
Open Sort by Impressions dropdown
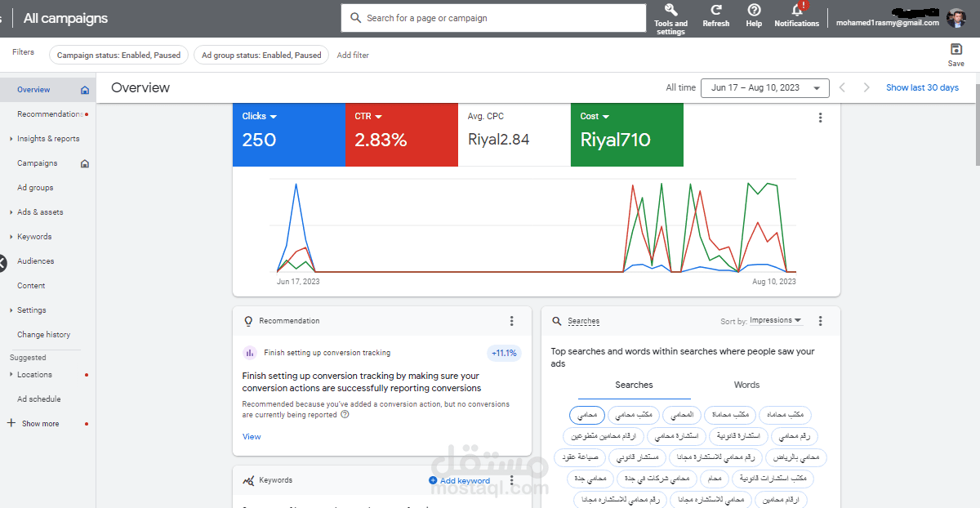tap(775, 321)
